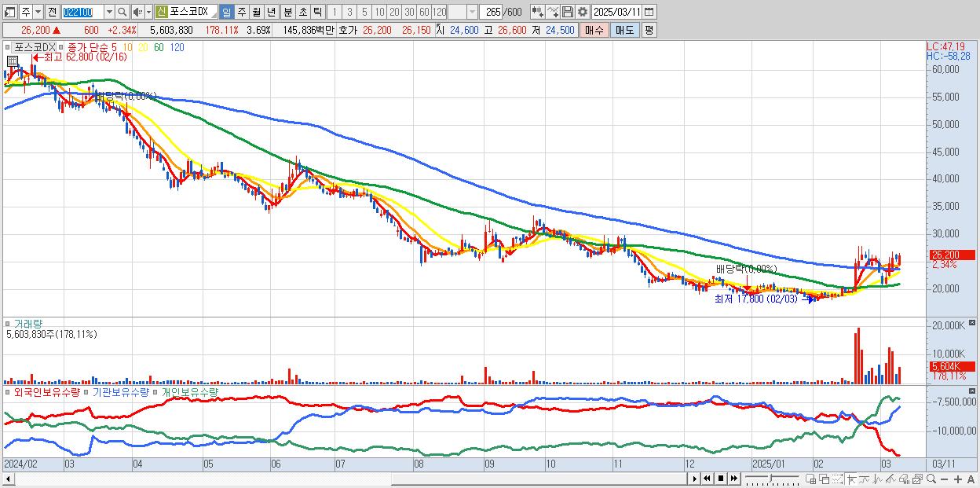Click the green 신 badge icon
980x488 pixels.
(161, 12)
